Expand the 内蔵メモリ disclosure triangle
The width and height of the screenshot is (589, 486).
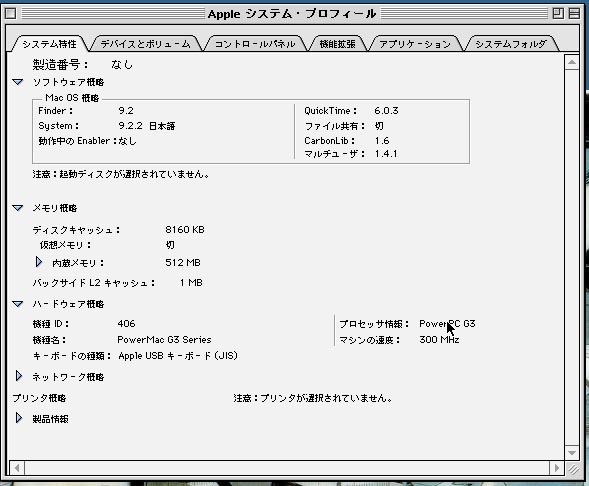click(x=39, y=262)
